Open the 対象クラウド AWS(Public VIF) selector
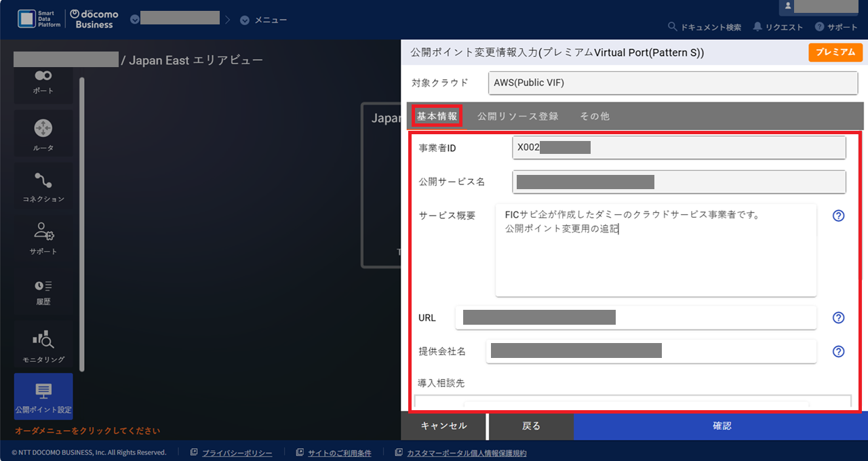Image resolution: width=868 pixels, height=461 pixels. (673, 83)
